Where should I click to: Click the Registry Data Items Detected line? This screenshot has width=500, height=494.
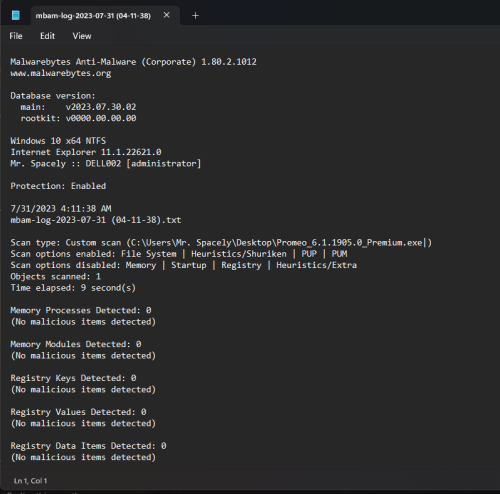point(88,446)
